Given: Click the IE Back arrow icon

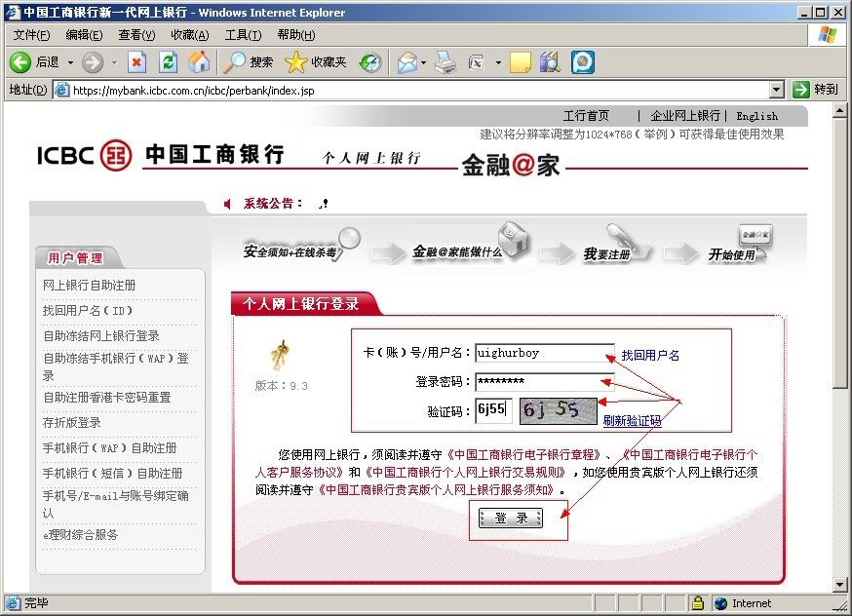Looking at the screenshot, I should pos(20,62).
